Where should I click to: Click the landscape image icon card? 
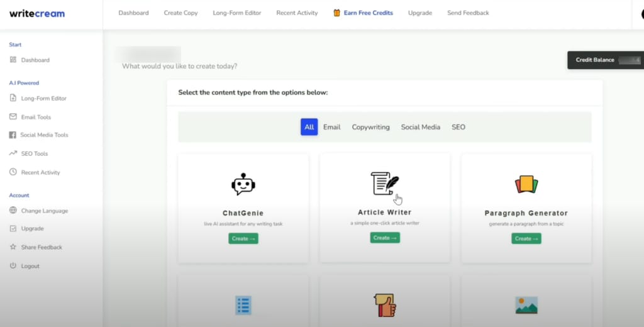point(526,305)
